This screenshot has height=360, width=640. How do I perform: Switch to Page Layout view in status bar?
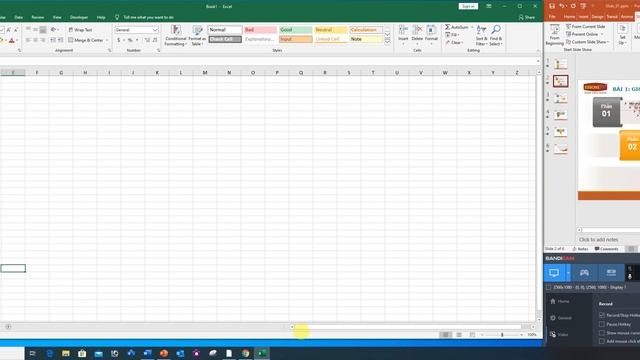click(459, 335)
